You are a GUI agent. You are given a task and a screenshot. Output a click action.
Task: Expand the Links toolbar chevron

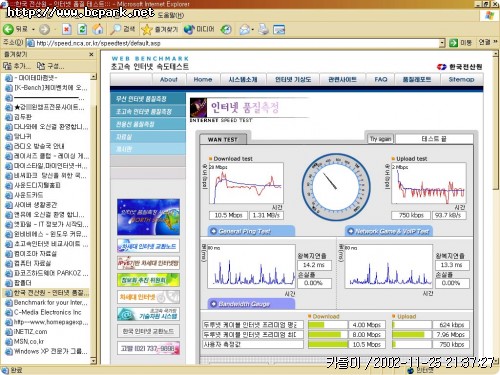pos(495,42)
